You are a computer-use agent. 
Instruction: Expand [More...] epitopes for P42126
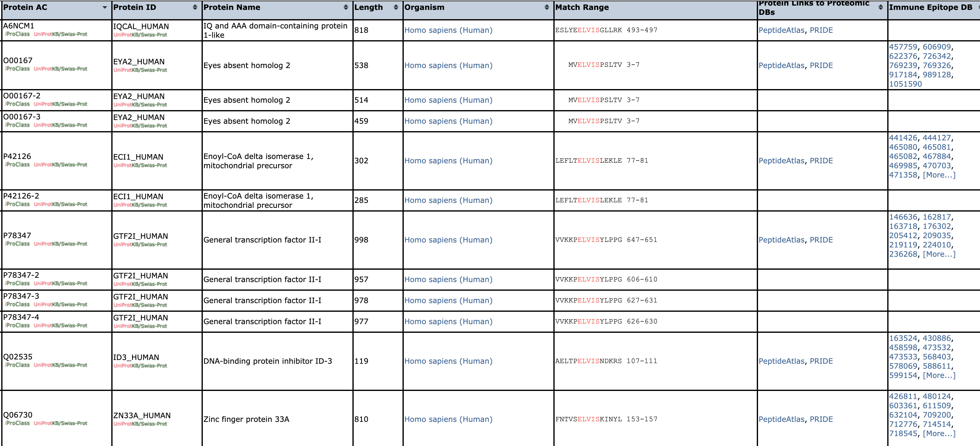coord(939,175)
